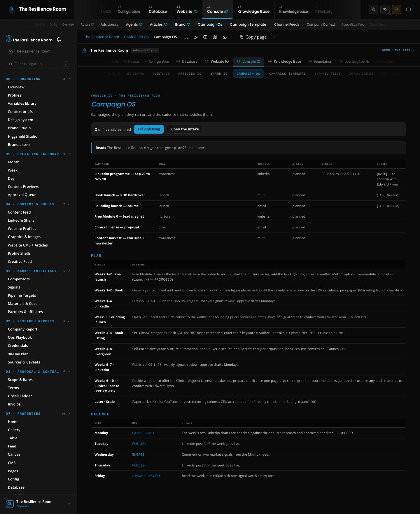The width and height of the screenshot is (420, 514).
Task: Select the ARTICLES IO uppercase sub-tab
Action: pos(190,74)
